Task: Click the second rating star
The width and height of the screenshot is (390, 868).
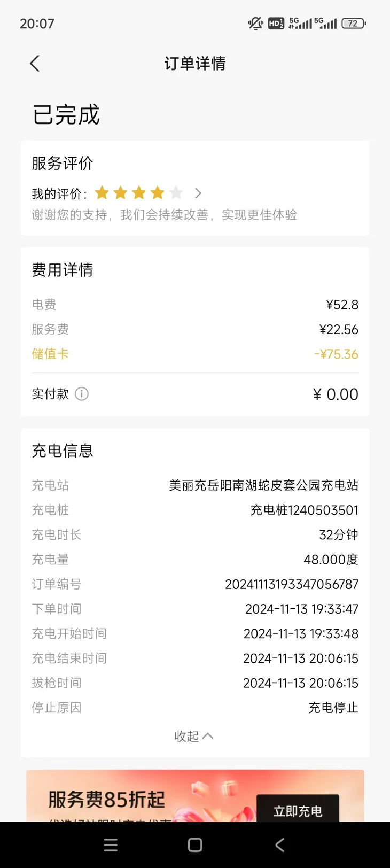Action: (x=120, y=192)
